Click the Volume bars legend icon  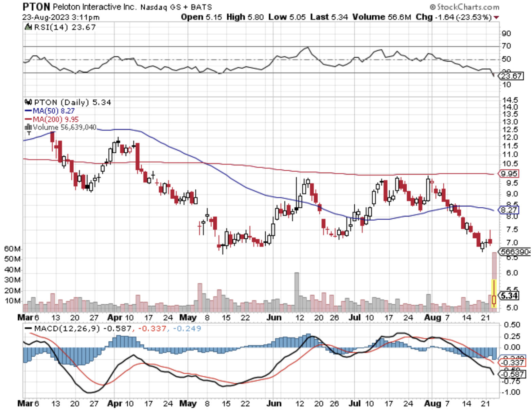[x=28, y=127]
